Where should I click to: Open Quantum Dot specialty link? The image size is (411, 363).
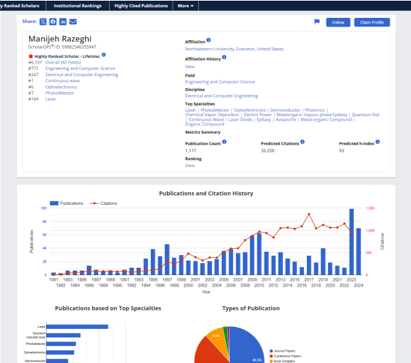pyautogui.click(x=365, y=115)
